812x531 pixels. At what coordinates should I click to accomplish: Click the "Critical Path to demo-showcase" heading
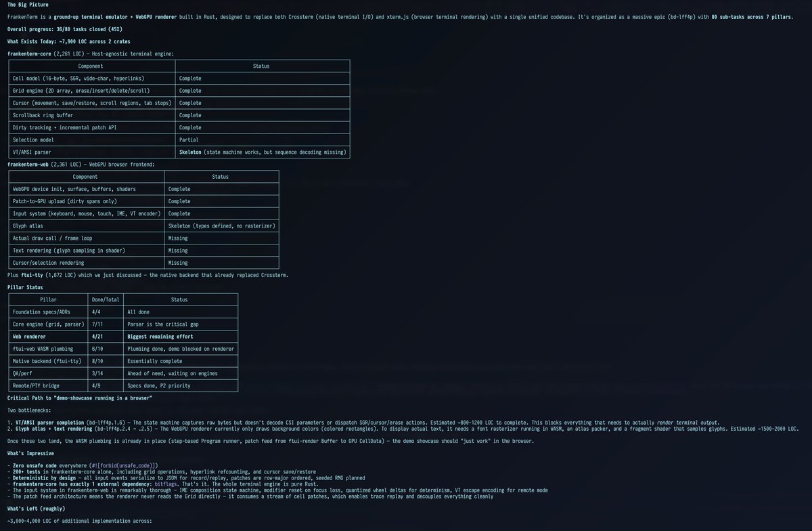pos(80,397)
